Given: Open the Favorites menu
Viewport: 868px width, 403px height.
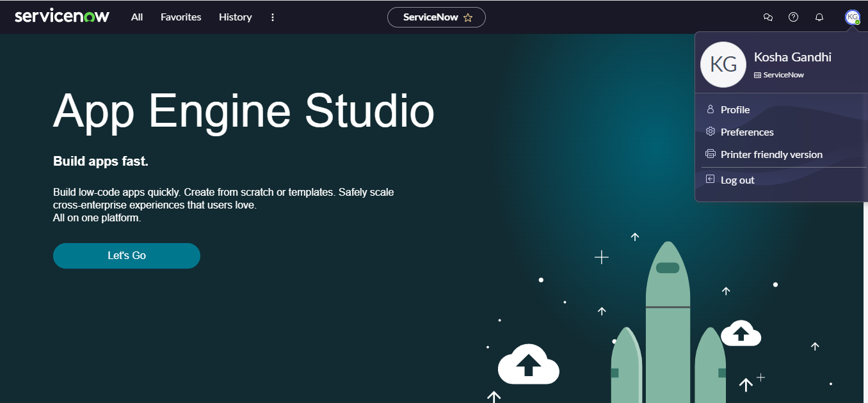Looking at the screenshot, I should click(x=181, y=17).
